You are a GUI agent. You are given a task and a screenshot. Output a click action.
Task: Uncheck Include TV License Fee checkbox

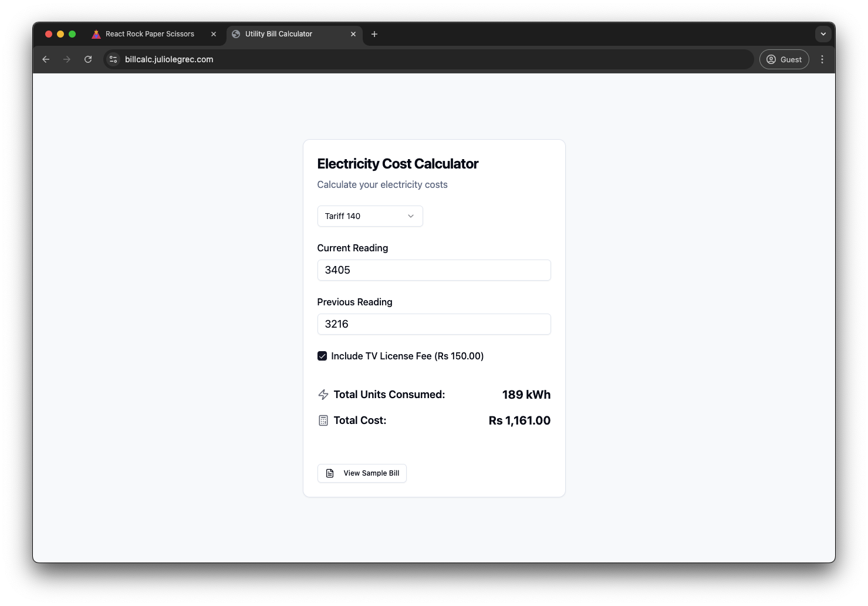(322, 356)
